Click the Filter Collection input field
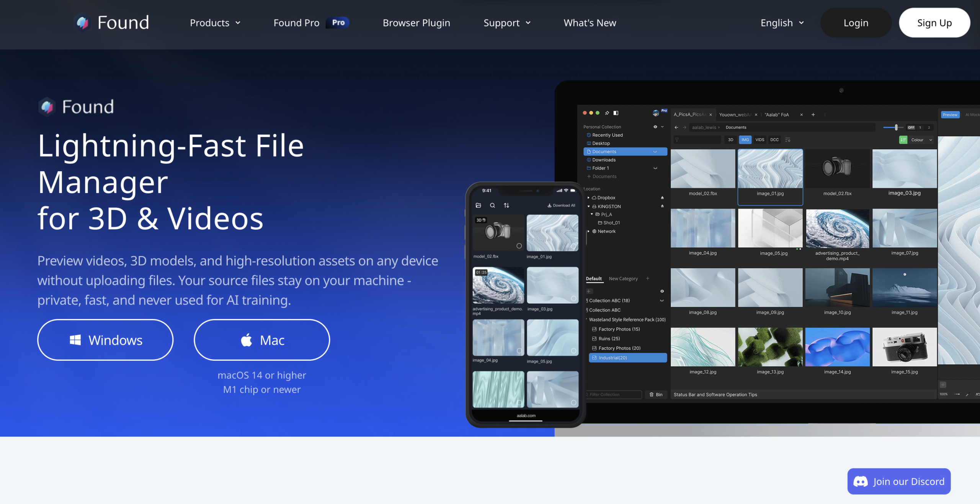 click(x=614, y=394)
